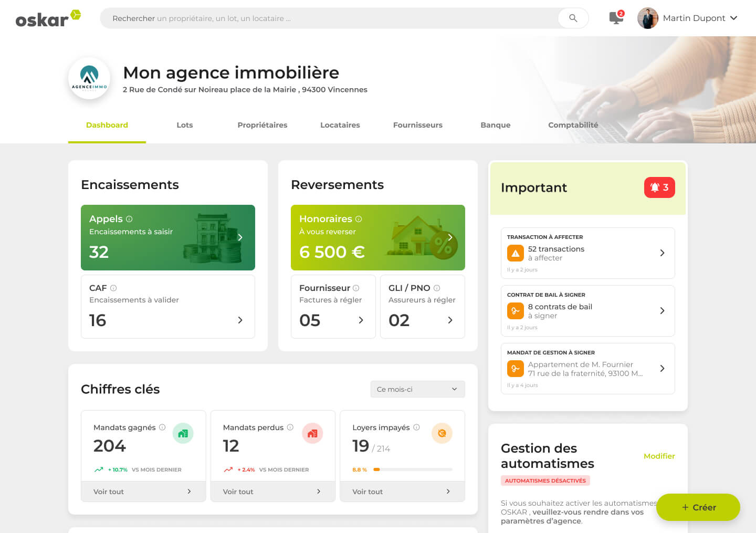Show info icon next to Appels

pos(129,219)
